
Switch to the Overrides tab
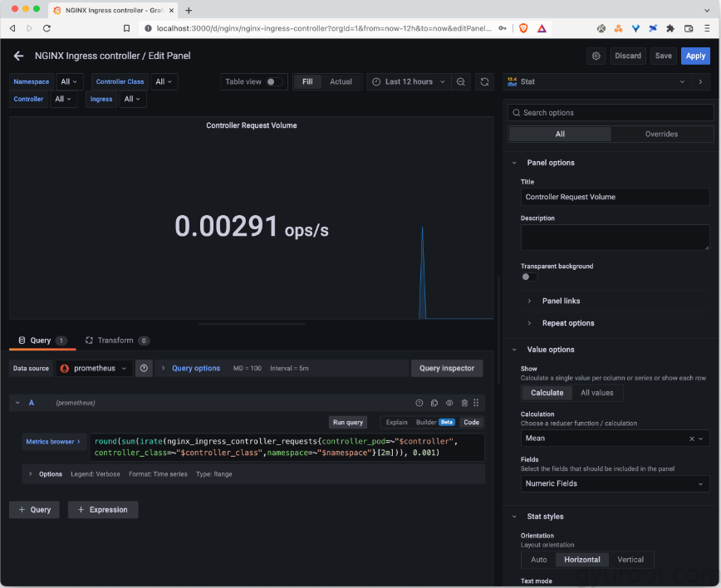pos(661,135)
